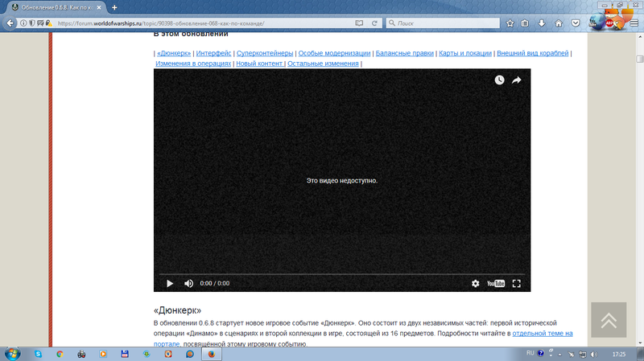Screen dimensions: 644x361
Task: Open the Изменения в операциях link
Action: point(193,64)
